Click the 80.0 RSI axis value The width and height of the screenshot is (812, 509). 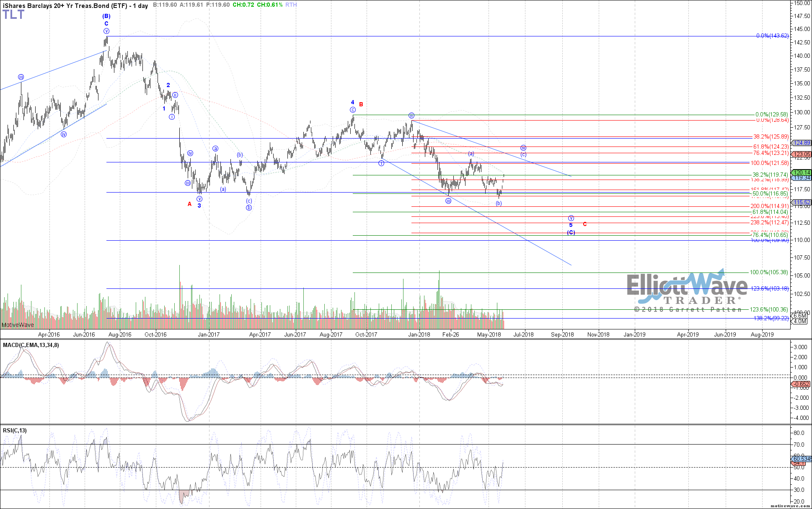(x=799, y=433)
